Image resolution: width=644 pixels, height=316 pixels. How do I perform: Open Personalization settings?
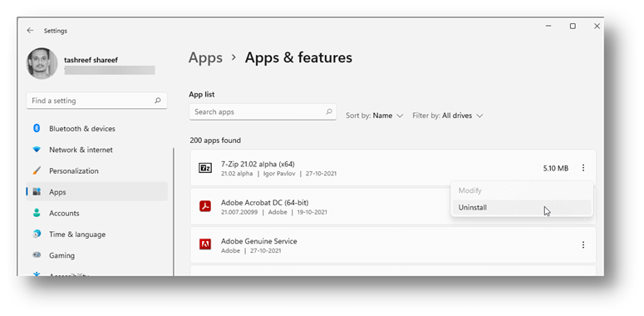[x=96, y=171]
